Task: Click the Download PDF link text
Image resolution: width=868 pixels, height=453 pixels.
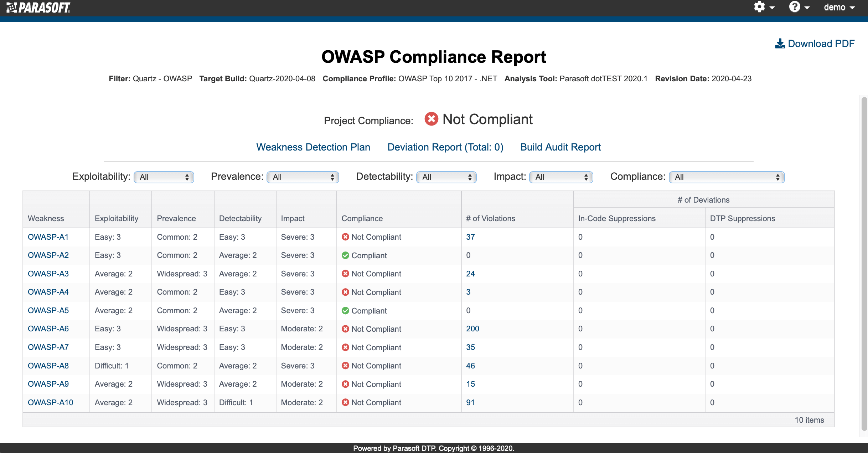Action: click(x=821, y=44)
